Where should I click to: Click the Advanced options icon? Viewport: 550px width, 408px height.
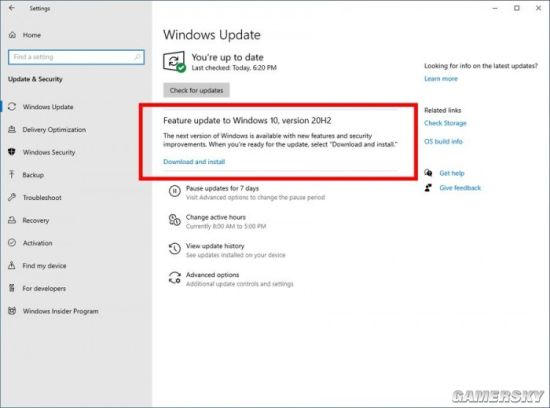point(175,277)
